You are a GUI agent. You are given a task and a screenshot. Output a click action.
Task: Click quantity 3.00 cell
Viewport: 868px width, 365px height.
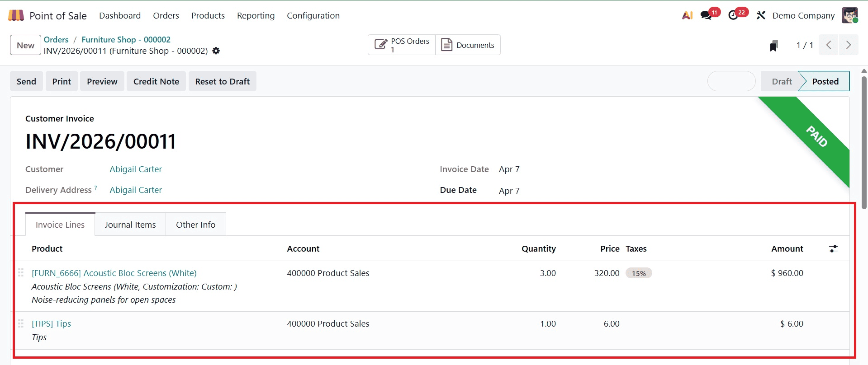click(x=548, y=273)
